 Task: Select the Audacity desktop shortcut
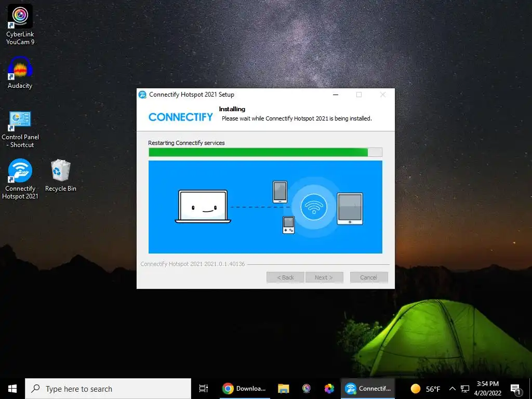pos(20,73)
